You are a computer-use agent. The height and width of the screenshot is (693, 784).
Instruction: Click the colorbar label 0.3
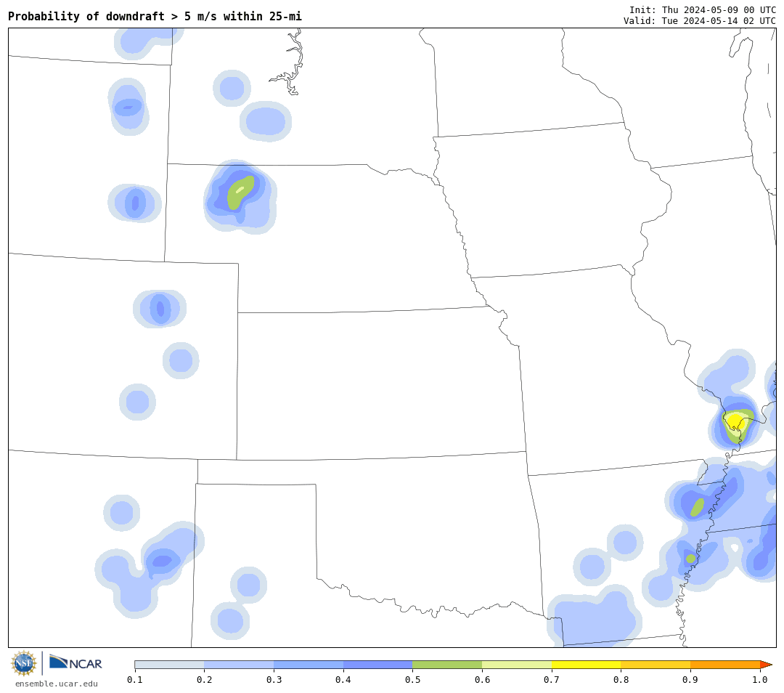(274, 679)
